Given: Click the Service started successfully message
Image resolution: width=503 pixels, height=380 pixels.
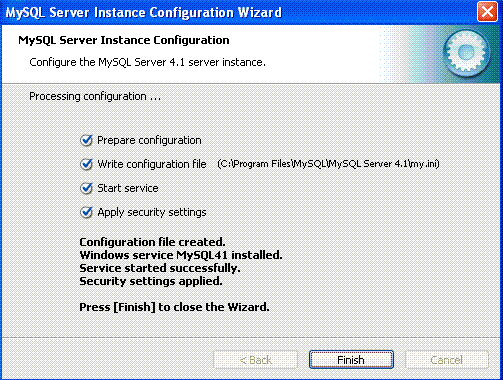Looking at the screenshot, I should point(160,268).
